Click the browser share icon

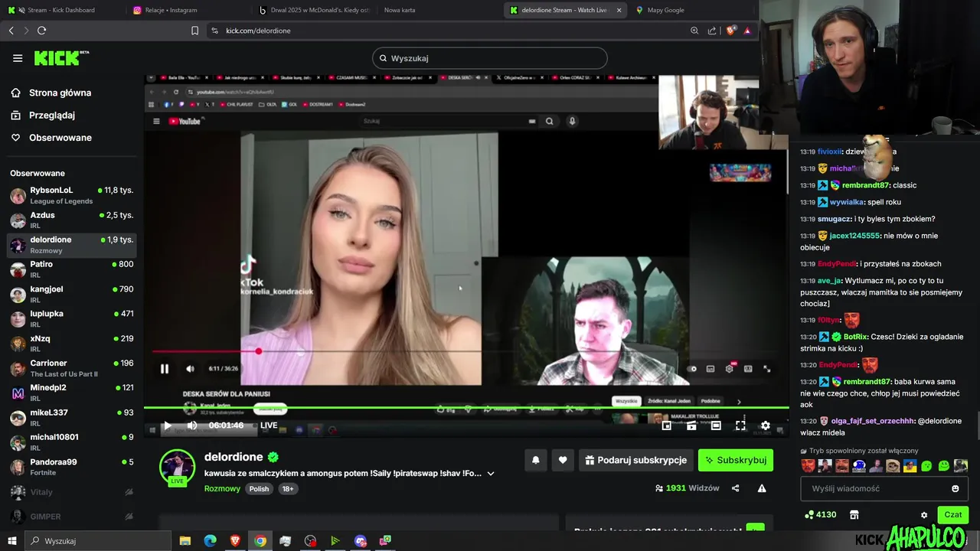pos(712,31)
